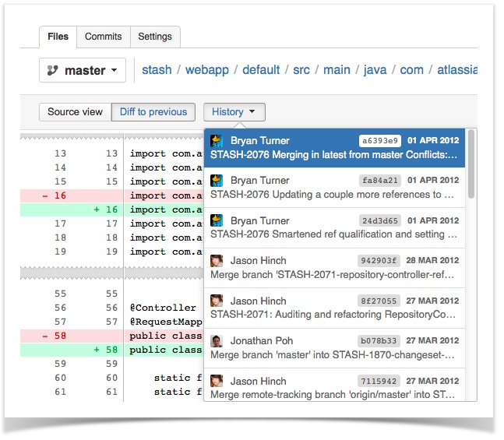Open the Files tab
504x440 pixels.
click(x=58, y=37)
